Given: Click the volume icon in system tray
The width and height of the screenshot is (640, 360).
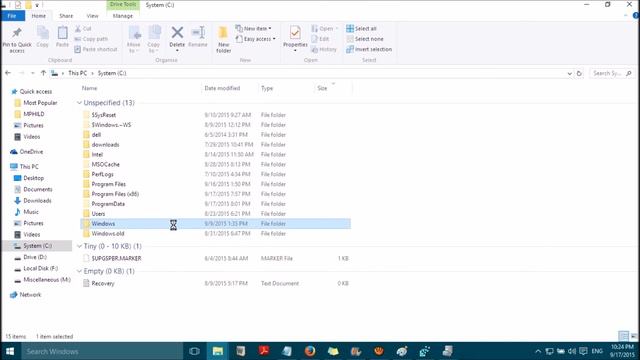Looking at the screenshot, I should click(x=572, y=351).
